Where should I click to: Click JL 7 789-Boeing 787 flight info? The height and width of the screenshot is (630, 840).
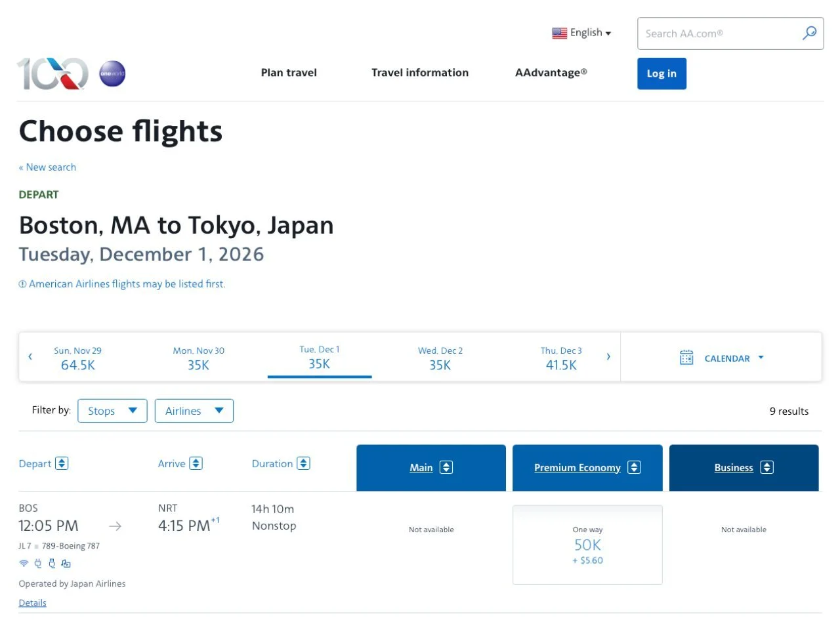59,546
